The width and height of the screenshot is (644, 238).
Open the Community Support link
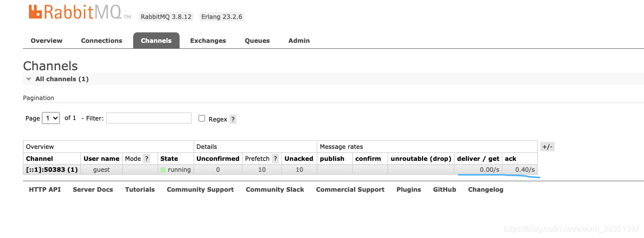coord(200,190)
